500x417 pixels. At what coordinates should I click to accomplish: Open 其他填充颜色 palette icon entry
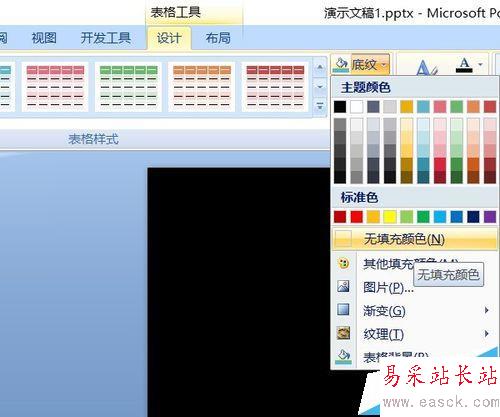[x=343, y=263]
